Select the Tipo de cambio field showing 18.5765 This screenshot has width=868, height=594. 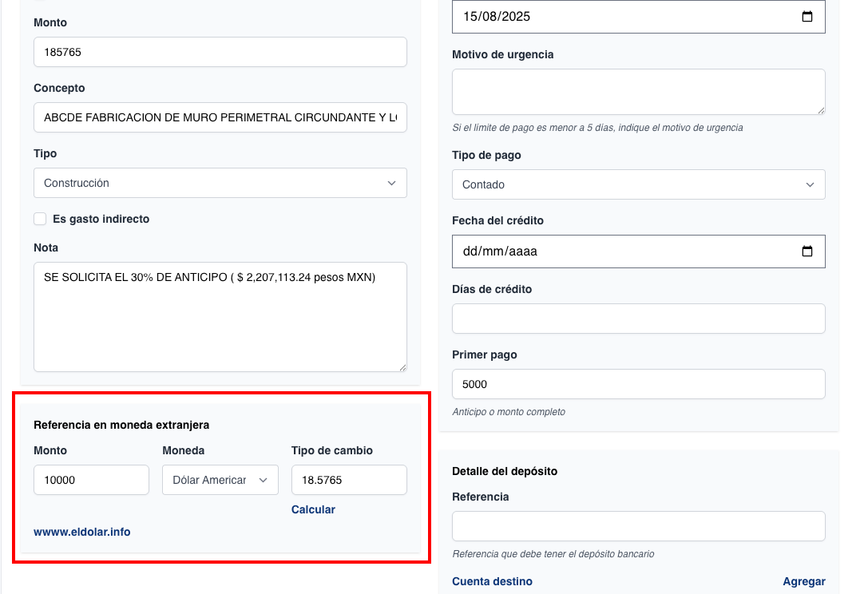[x=349, y=480]
